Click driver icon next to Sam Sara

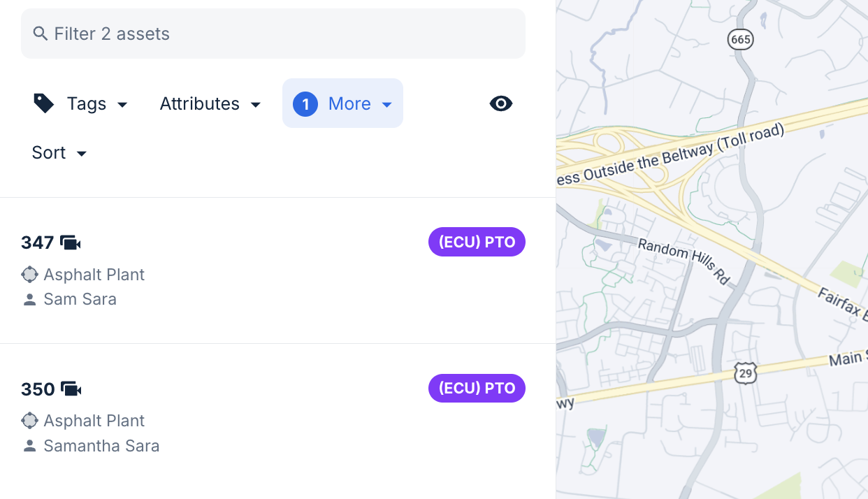pos(29,300)
